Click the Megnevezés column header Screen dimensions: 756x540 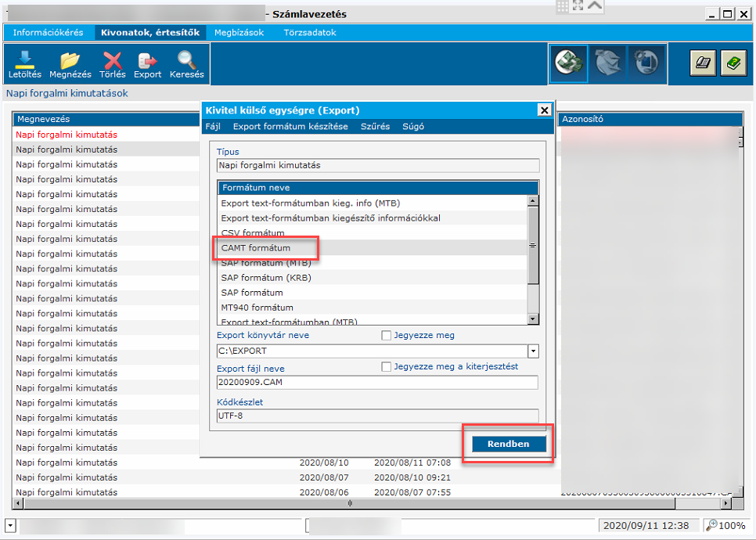[x=106, y=119]
